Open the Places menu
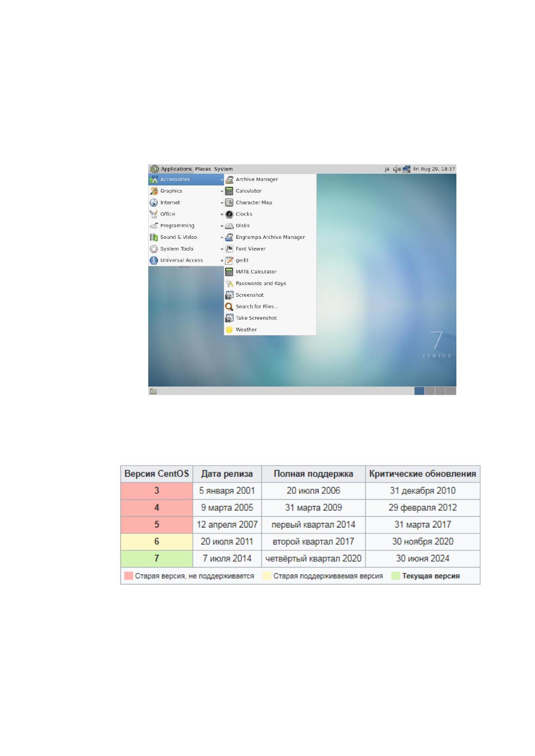The height and width of the screenshot is (756, 535). 203,169
